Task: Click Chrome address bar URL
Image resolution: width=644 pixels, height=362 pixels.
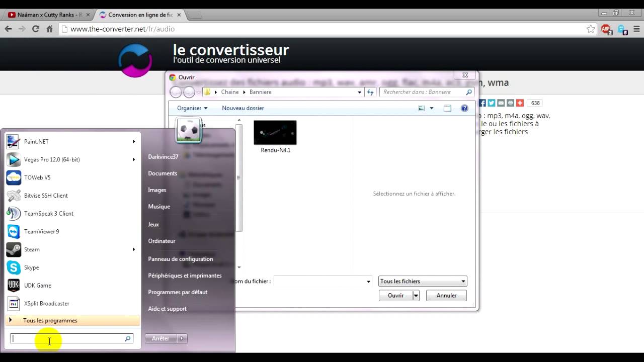Action: (123, 29)
